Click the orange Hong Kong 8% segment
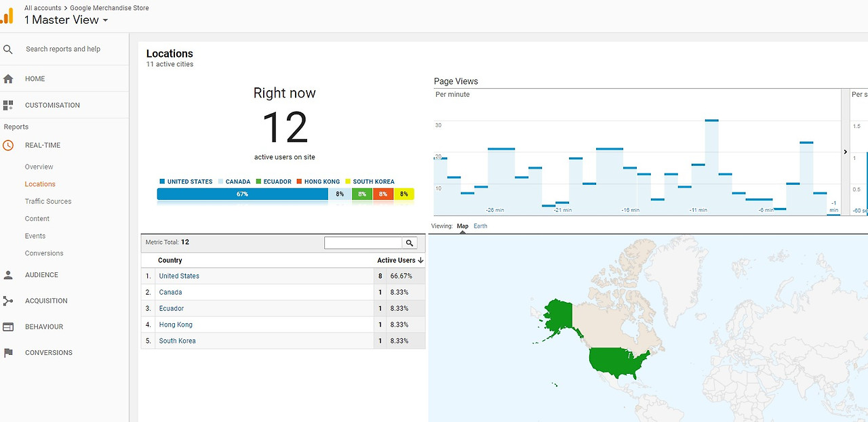The height and width of the screenshot is (422, 868). click(383, 194)
